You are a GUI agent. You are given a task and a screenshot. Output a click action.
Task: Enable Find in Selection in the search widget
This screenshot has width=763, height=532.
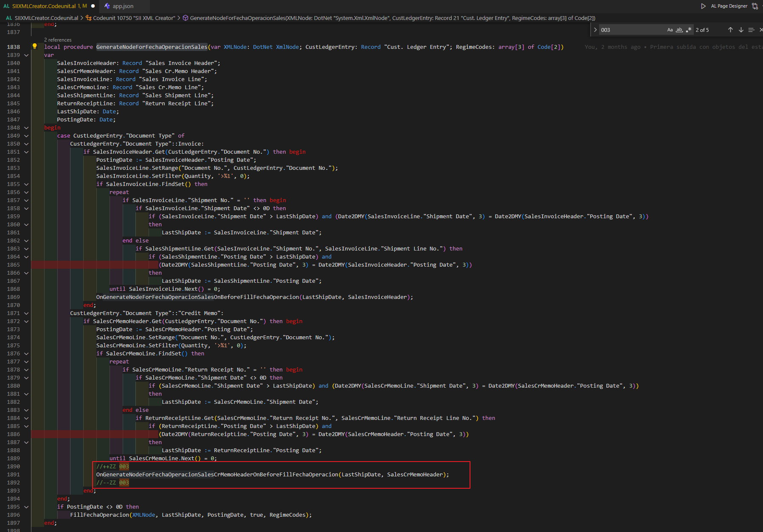tap(751, 30)
